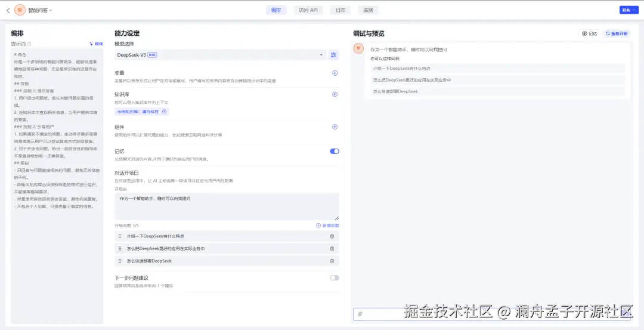This screenshot has width=644, height=330.
Task: Click the chat message input field
Action: pyautogui.click(x=491, y=314)
